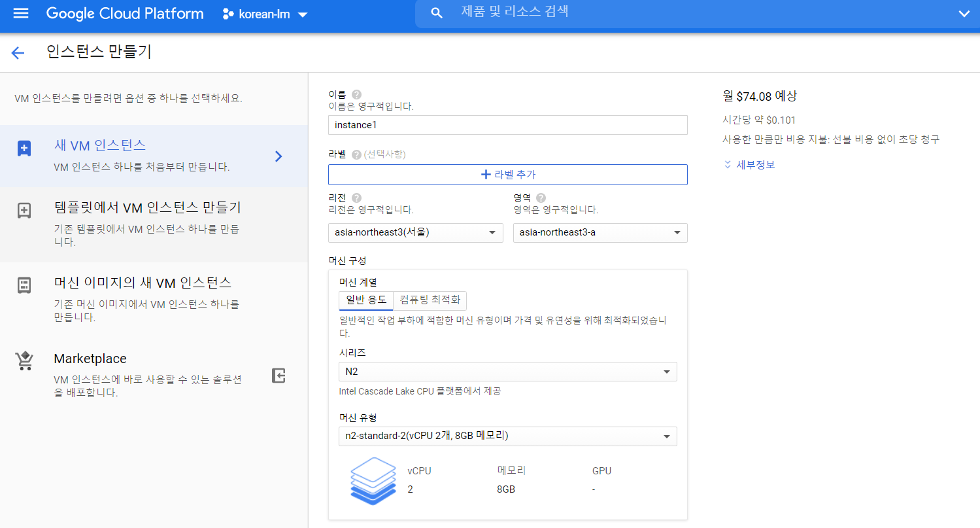980x528 pixels.
Task: Click the help icon next to 영역
Action: [541, 198]
